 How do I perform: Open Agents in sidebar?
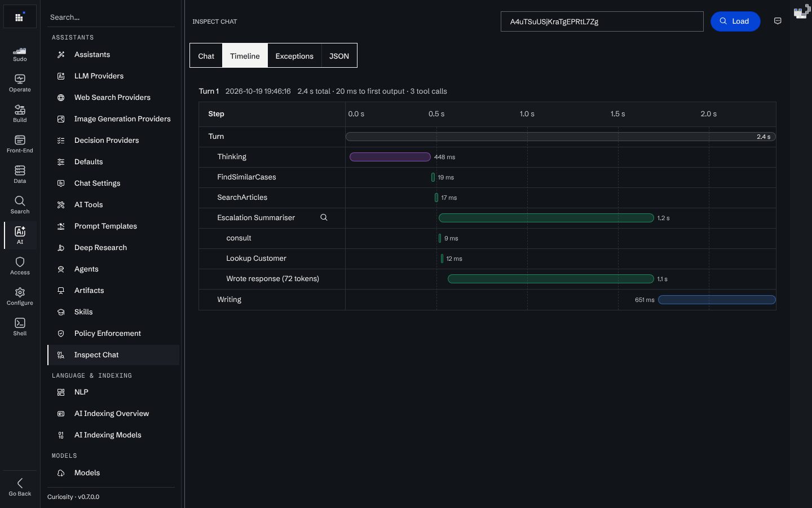point(113,269)
